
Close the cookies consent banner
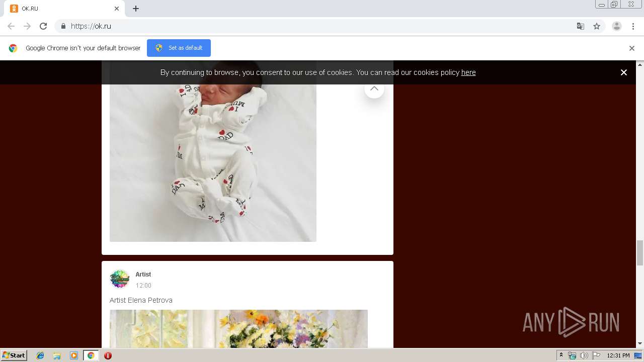coord(624,72)
